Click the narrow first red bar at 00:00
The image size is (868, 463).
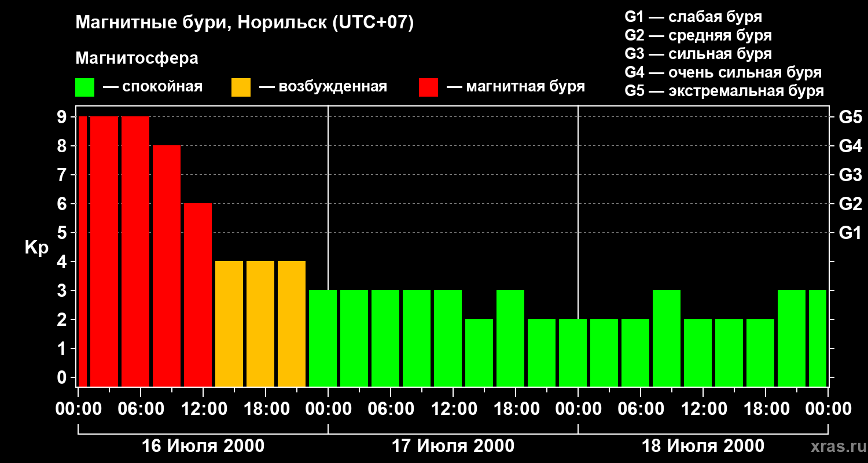[x=82, y=251]
